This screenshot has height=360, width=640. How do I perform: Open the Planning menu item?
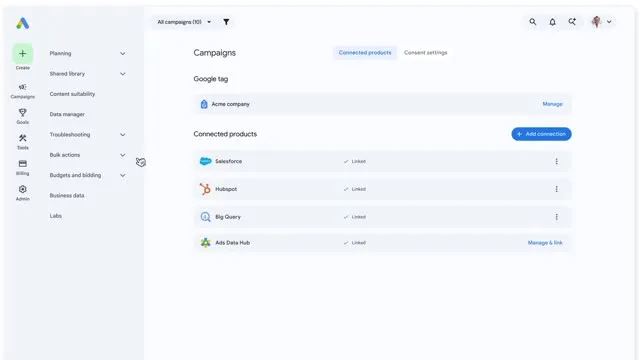coord(60,53)
